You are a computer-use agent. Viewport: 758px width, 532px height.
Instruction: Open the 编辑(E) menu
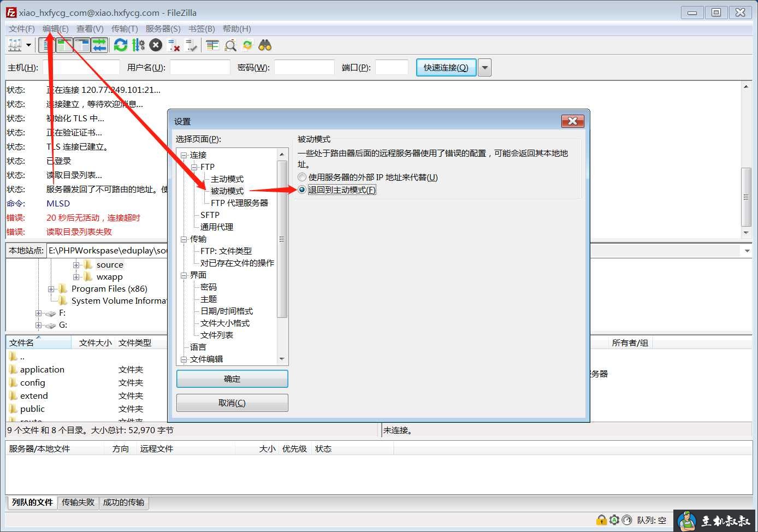56,28
